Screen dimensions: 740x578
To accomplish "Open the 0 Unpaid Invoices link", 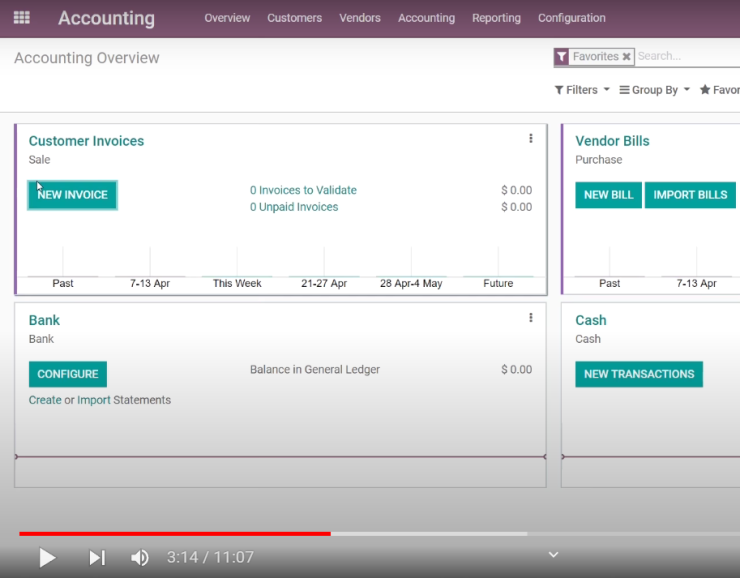I will coord(294,207).
